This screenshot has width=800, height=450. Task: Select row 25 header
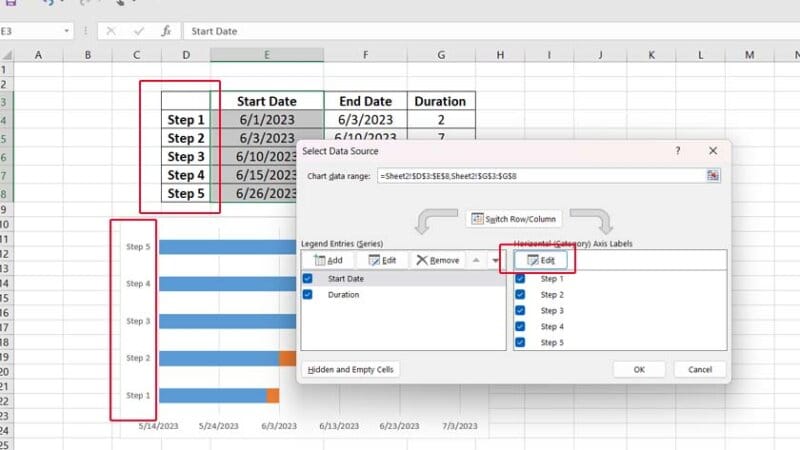coord(5,445)
